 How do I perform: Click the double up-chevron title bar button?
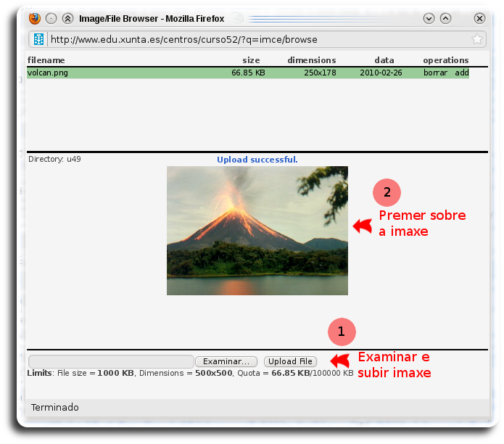click(x=67, y=18)
